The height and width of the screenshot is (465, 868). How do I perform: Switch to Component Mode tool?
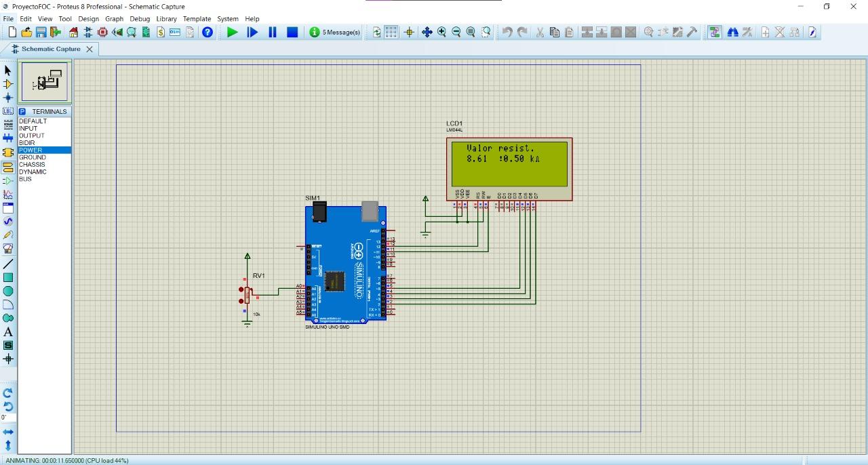pyautogui.click(x=8, y=84)
